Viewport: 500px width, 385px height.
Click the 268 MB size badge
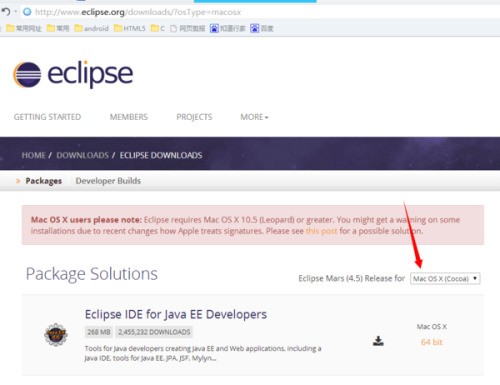click(x=99, y=332)
